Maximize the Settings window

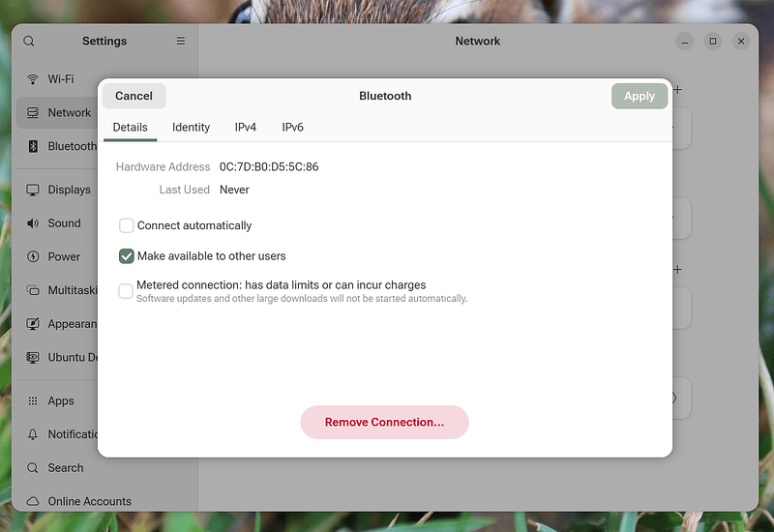pos(713,42)
